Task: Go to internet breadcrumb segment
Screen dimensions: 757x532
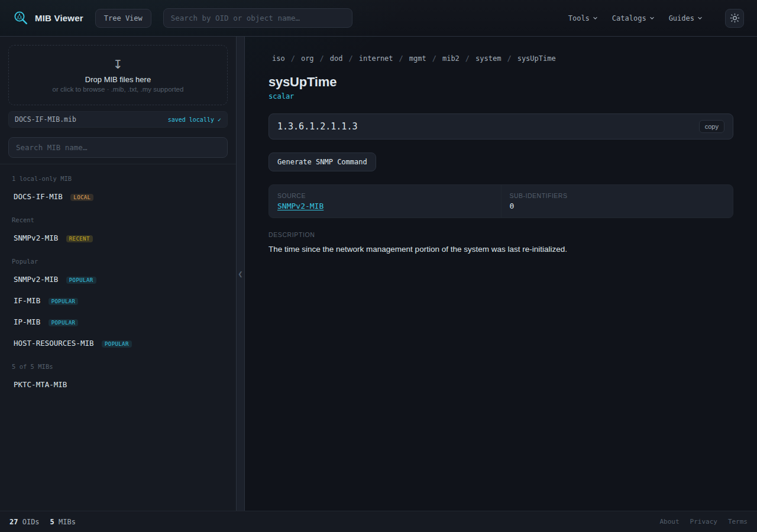Action: [x=376, y=59]
